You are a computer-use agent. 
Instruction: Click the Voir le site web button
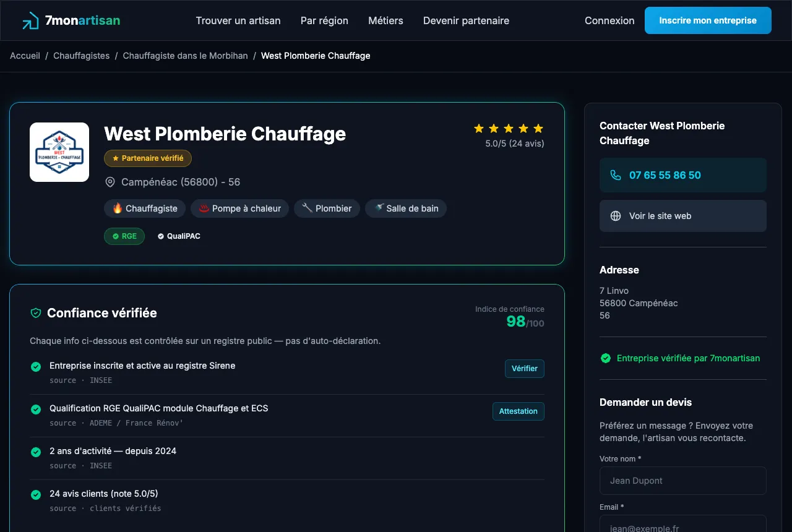[683, 216]
